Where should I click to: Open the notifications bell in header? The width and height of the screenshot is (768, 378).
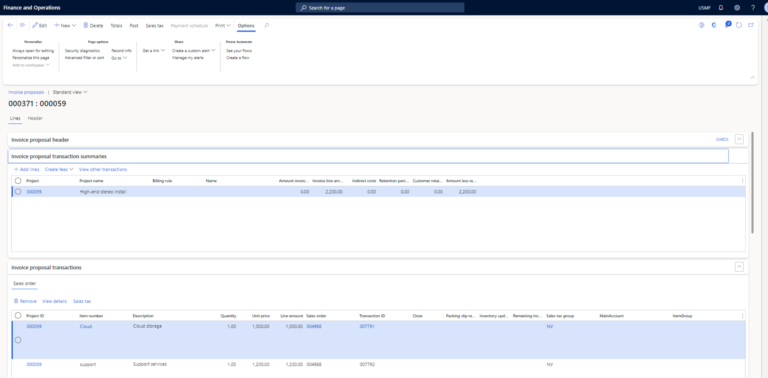(x=721, y=8)
